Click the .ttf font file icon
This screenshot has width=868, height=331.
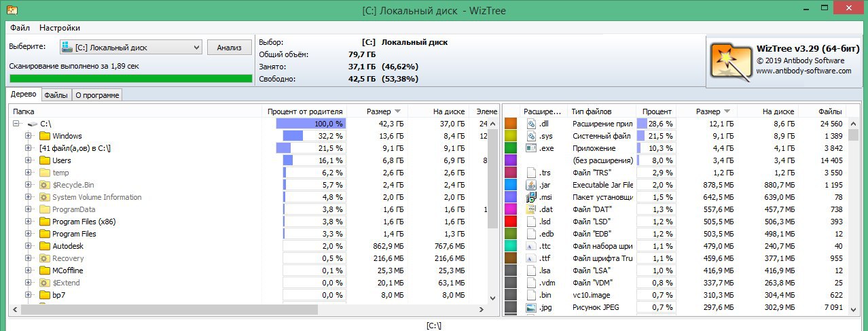(531, 258)
